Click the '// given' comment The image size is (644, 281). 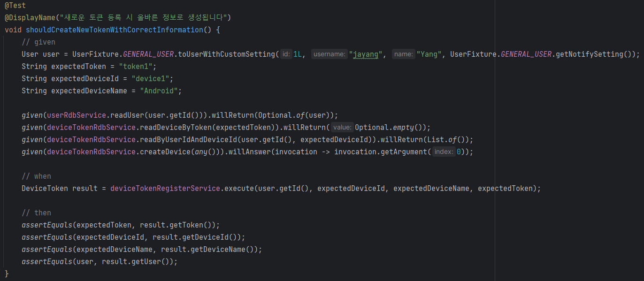38,42
